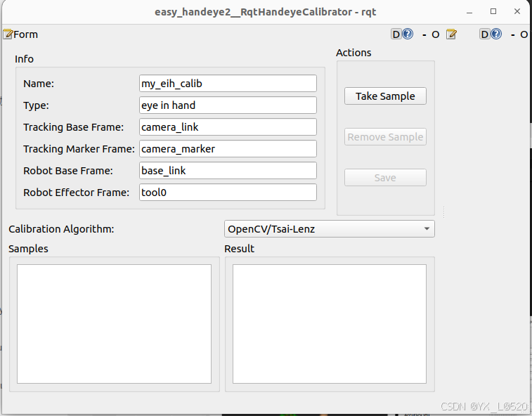Click the notepad icon between the two D buttons
The width and height of the screenshot is (532, 416).
tap(451, 34)
